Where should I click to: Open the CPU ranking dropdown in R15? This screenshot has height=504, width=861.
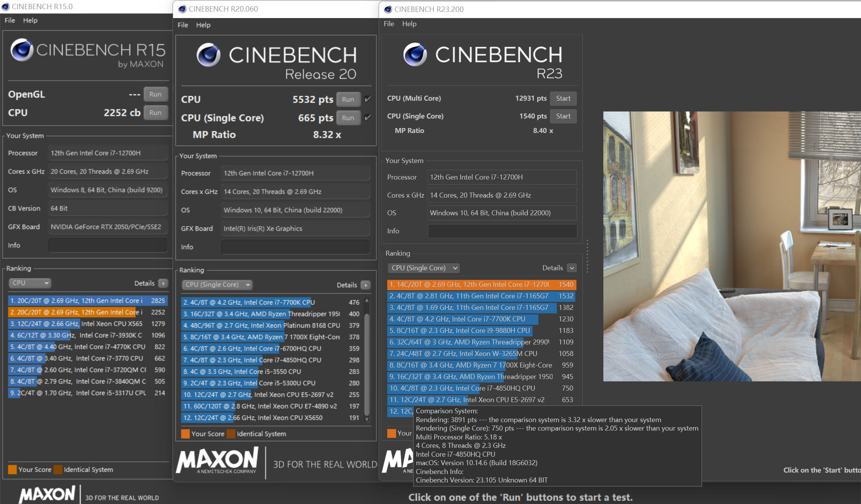(x=30, y=283)
